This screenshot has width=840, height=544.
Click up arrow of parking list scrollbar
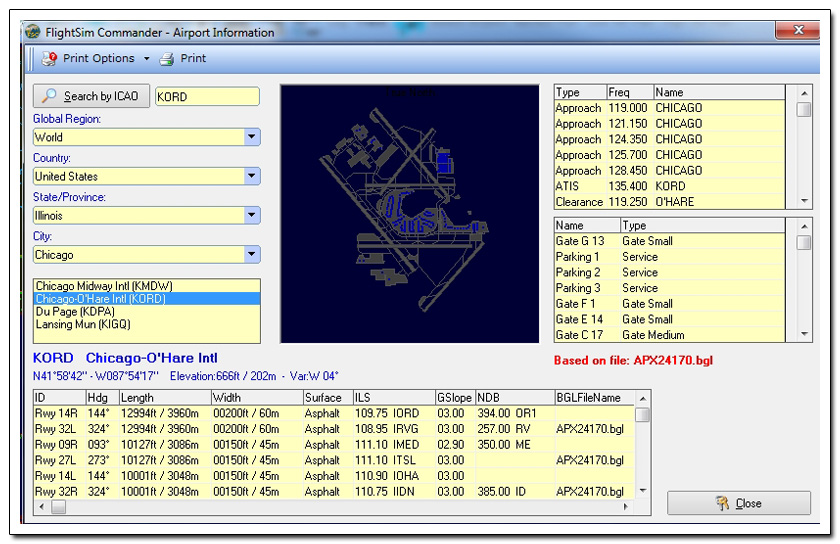point(804,226)
